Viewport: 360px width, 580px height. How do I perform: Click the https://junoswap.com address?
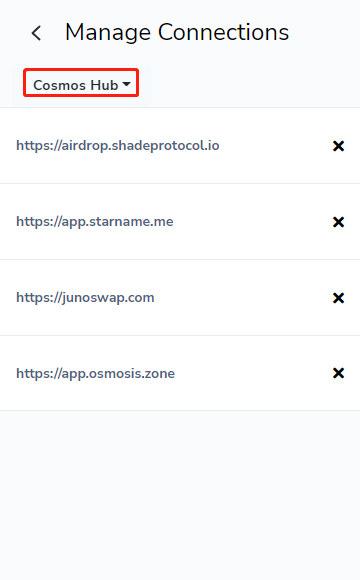pyautogui.click(x=85, y=297)
